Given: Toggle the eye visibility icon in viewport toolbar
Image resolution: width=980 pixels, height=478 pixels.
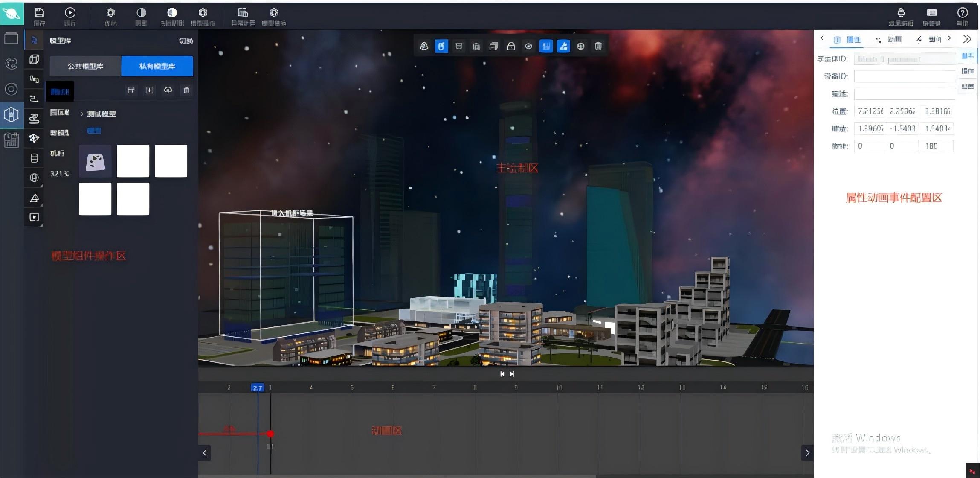Looking at the screenshot, I should point(528,46).
